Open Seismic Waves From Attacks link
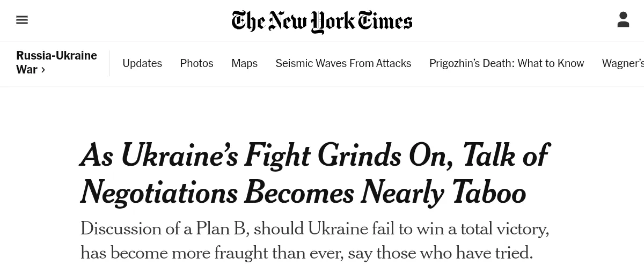The height and width of the screenshot is (273, 644). (343, 63)
